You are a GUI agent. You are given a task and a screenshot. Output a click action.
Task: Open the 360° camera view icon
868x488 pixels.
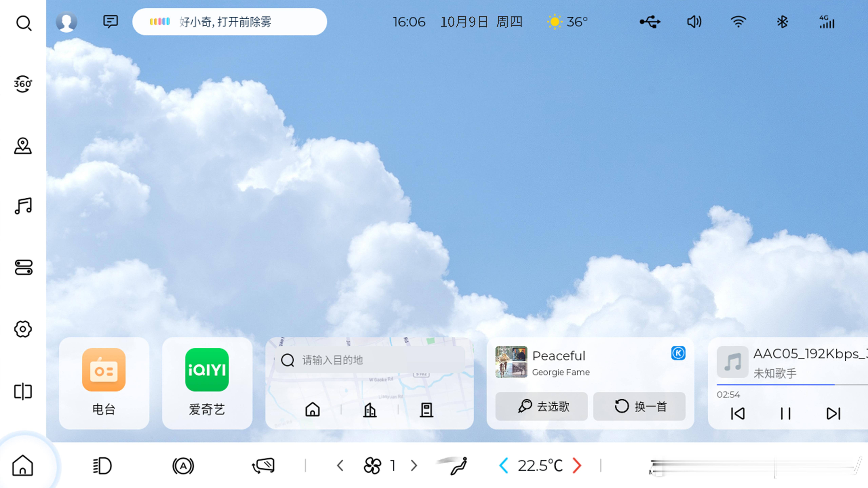[23, 84]
